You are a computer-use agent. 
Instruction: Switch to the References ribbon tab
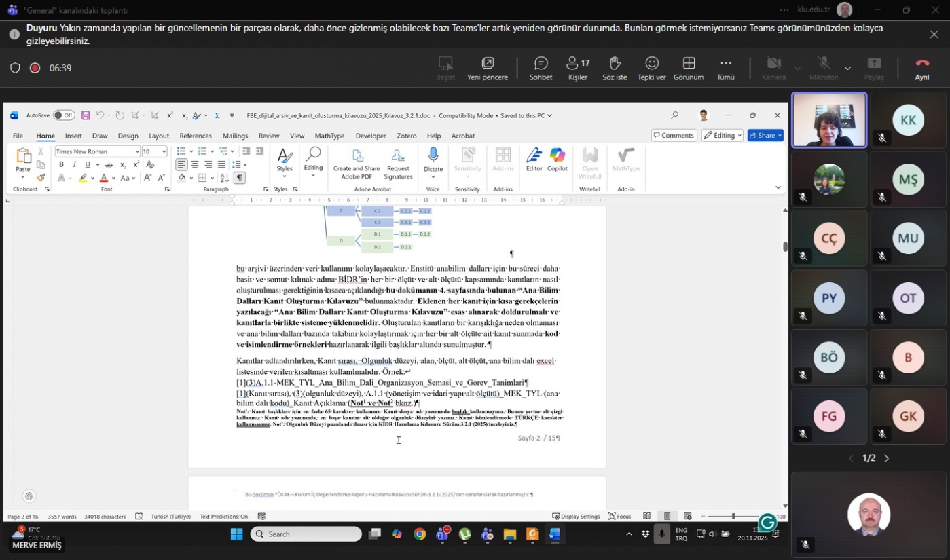click(196, 136)
